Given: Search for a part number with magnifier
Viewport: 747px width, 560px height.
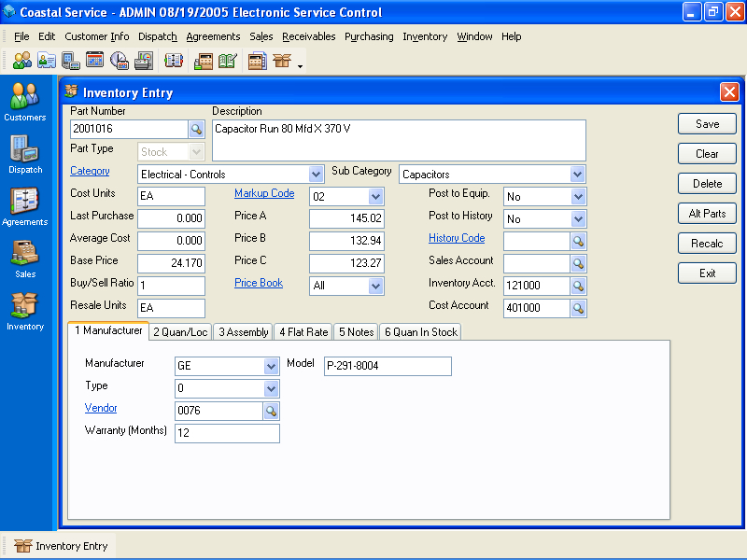Looking at the screenshot, I should click(x=196, y=129).
